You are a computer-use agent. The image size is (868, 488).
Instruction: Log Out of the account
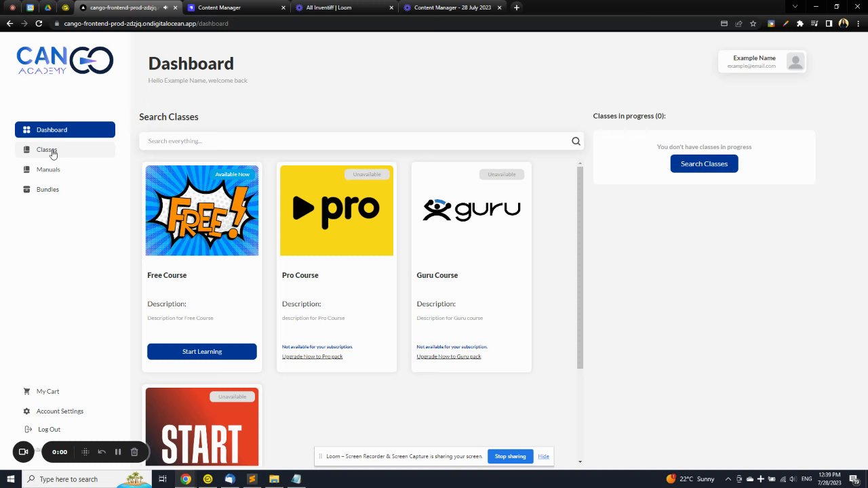pyautogui.click(x=49, y=429)
